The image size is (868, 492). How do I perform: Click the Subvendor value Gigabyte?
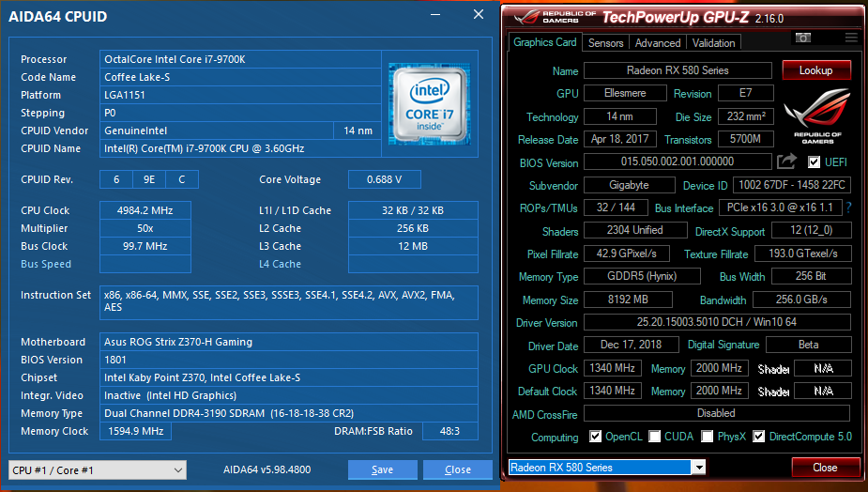click(x=630, y=185)
